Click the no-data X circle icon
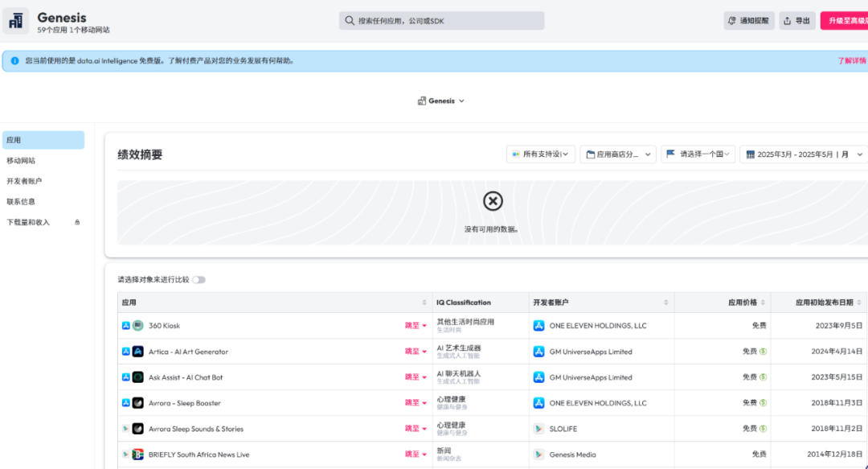Image resolution: width=868 pixels, height=469 pixels. click(493, 201)
